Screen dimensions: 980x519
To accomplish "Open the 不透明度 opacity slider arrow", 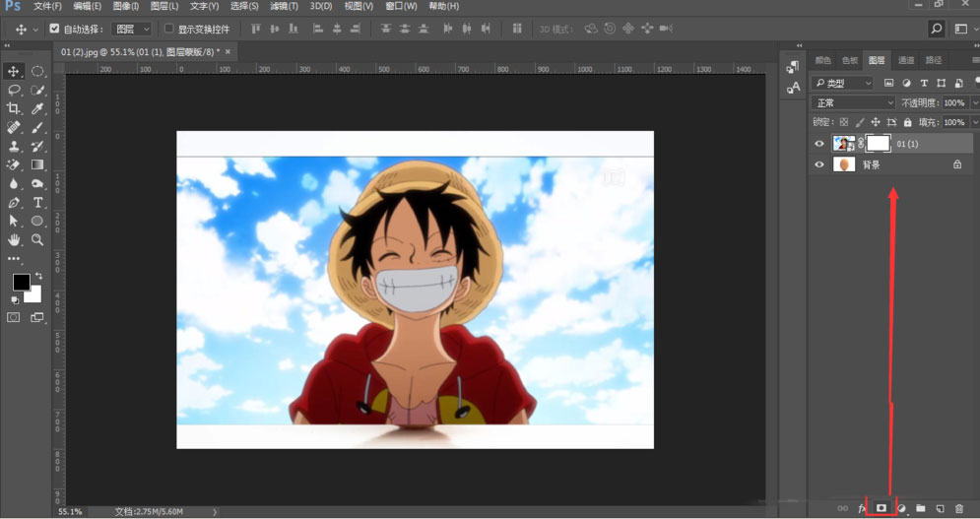I will (974, 102).
